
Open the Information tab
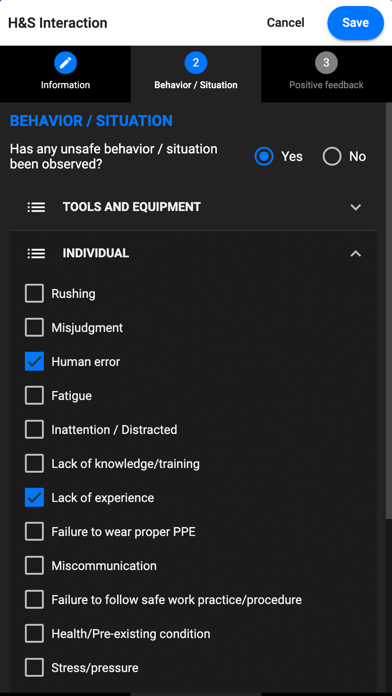(x=65, y=74)
